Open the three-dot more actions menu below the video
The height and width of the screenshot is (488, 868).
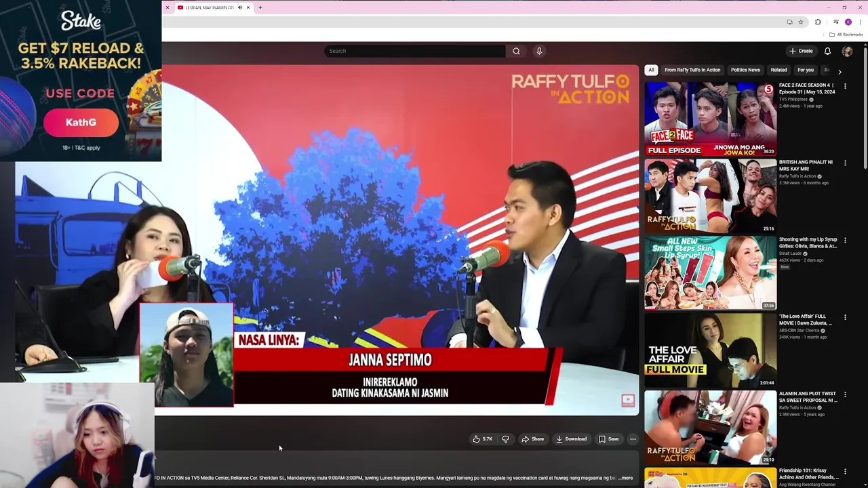pyautogui.click(x=633, y=439)
